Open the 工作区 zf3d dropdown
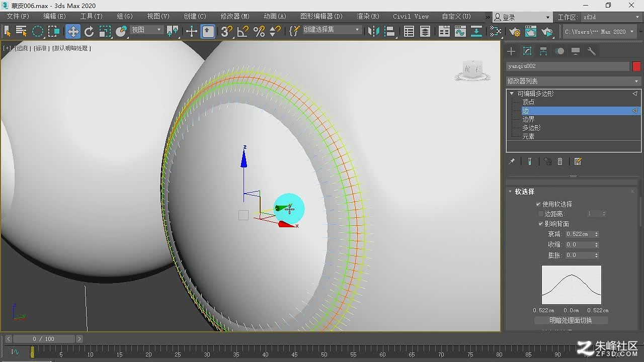Image resolution: width=644 pixels, height=362 pixels. pyautogui.click(x=612, y=17)
